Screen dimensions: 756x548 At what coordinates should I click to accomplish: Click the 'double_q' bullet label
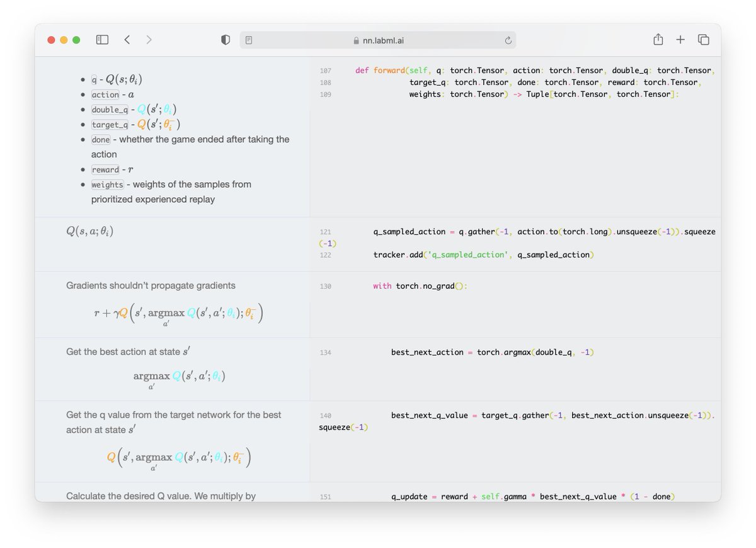pos(110,110)
